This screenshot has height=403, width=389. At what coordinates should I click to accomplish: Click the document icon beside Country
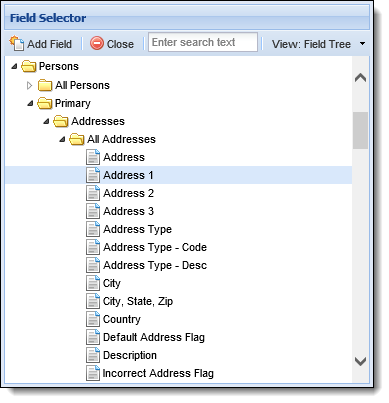93,319
